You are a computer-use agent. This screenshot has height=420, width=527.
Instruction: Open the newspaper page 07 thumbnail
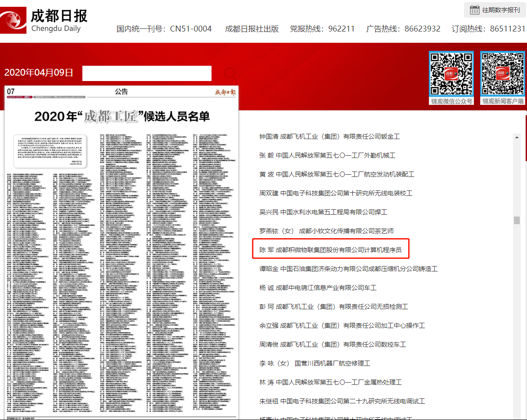122,252
